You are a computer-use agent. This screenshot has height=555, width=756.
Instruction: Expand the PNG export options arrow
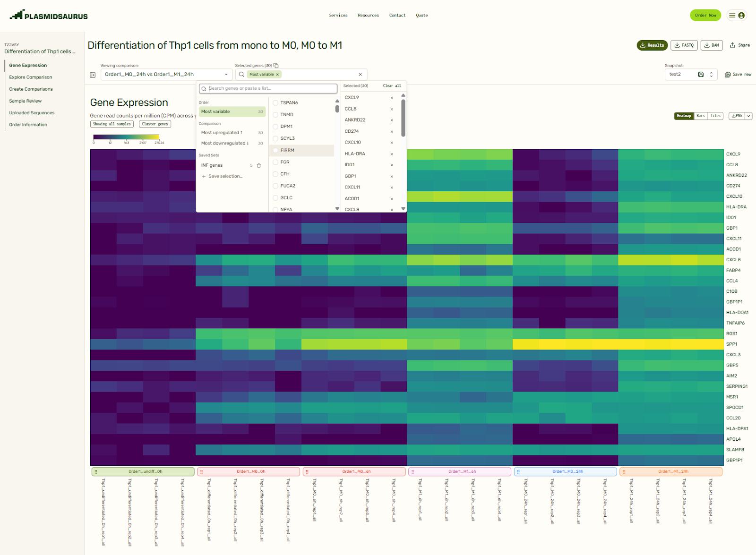point(748,116)
